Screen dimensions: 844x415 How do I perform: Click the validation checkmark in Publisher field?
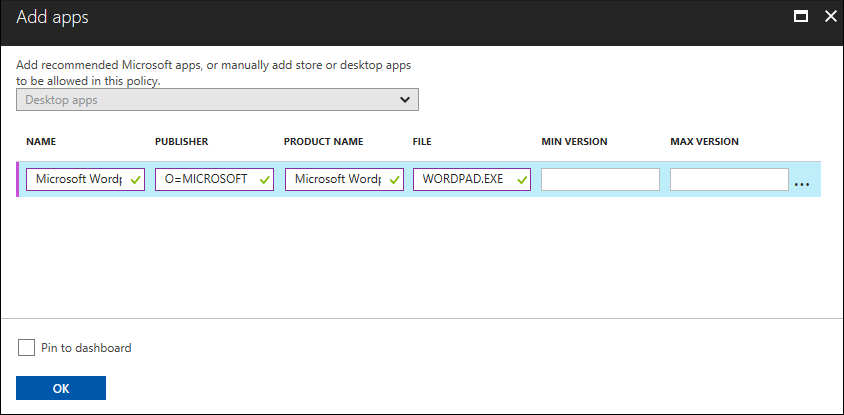[x=264, y=180]
